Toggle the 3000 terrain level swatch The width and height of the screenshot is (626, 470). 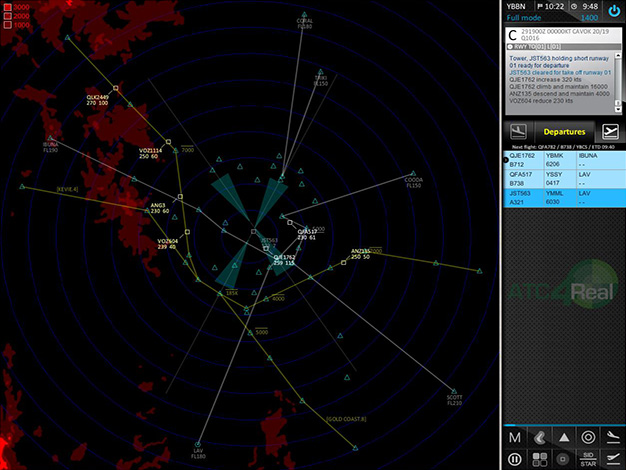click(6, 7)
